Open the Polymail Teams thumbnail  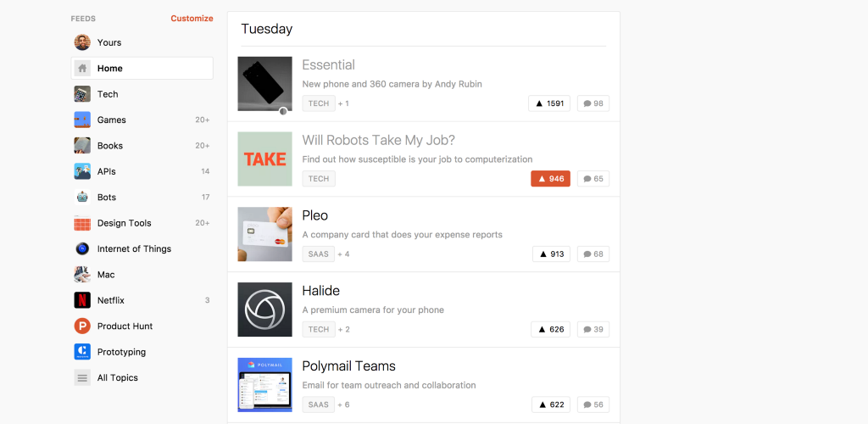coord(264,385)
